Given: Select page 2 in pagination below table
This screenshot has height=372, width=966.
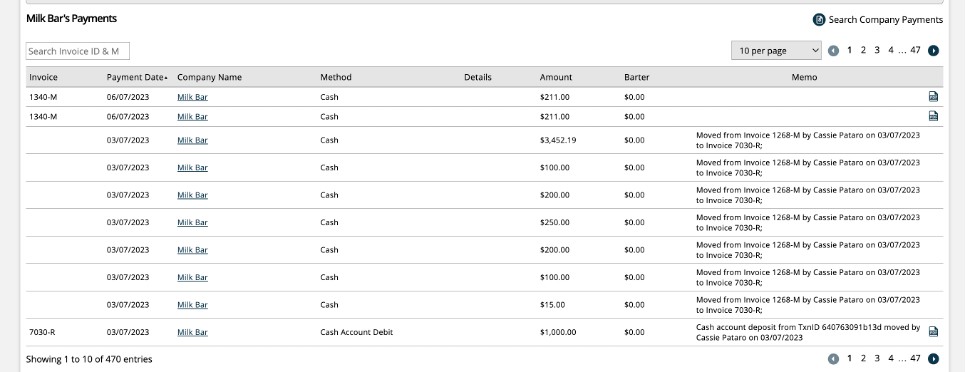Looking at the screenshot, I should [x=863, y=358].
